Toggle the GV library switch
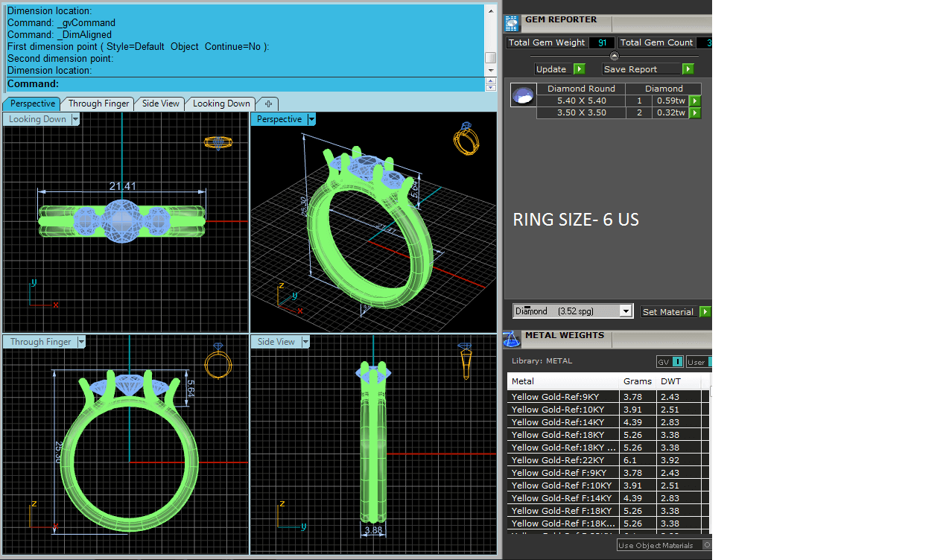Screen dimensions: 949x560 670,362
